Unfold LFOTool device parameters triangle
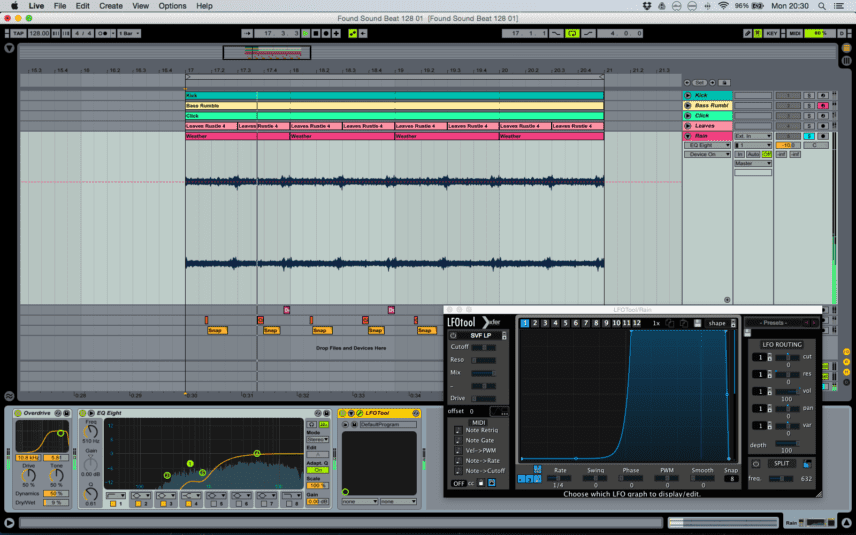The image size is (856, 535). click(x=351, y=413)
